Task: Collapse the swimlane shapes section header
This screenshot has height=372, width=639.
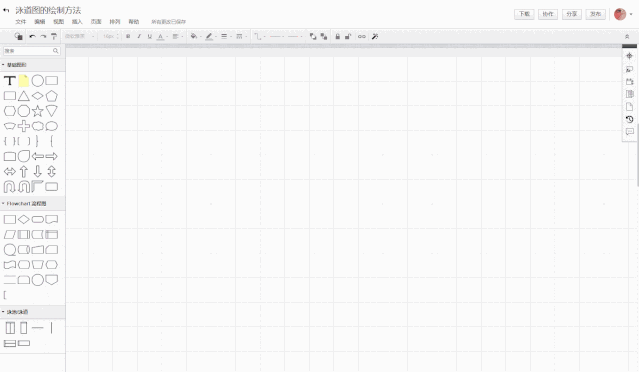Action: click(33, 312)
